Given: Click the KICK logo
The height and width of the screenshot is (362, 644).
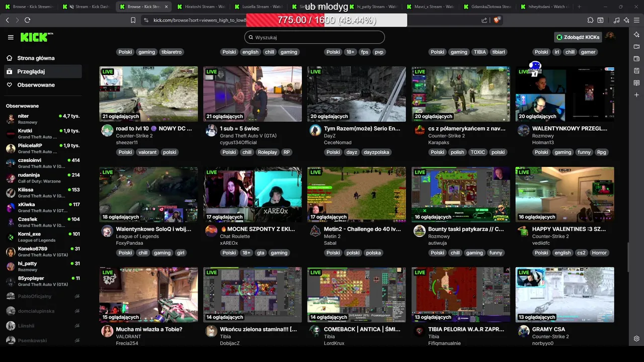Looking at the screenshot, I should (36, 37).
